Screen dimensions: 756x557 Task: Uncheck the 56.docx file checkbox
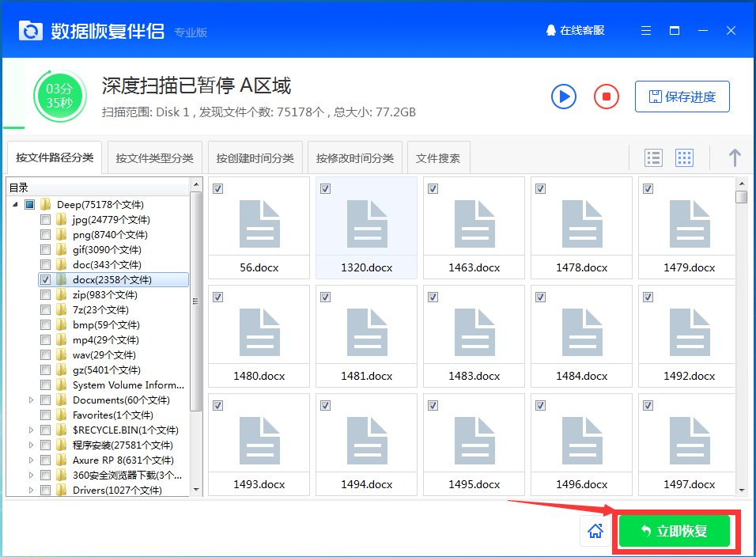coord(218,188)
